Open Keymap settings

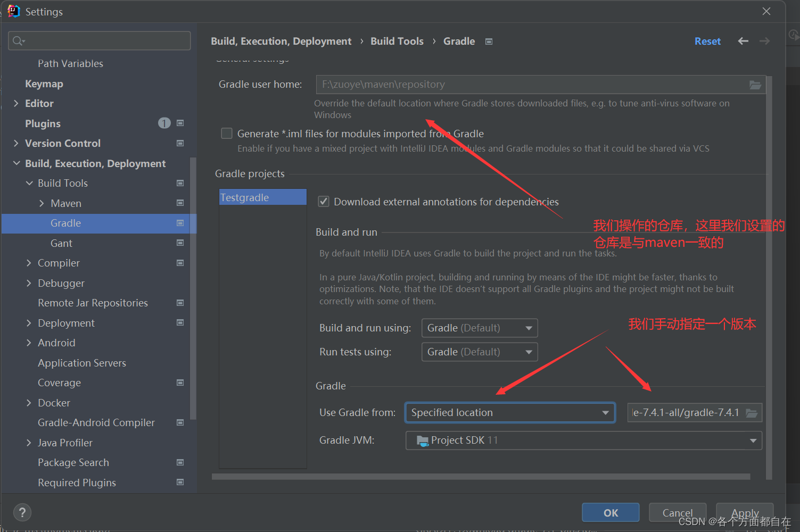(x=44, y=84)
